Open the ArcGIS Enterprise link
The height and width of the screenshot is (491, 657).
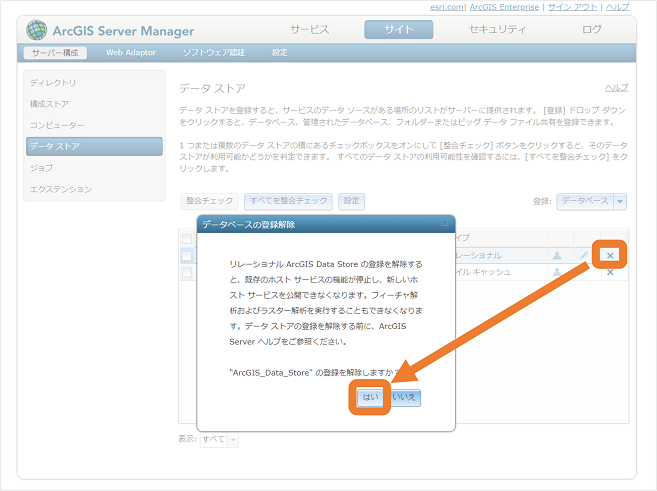pos(504,7)
